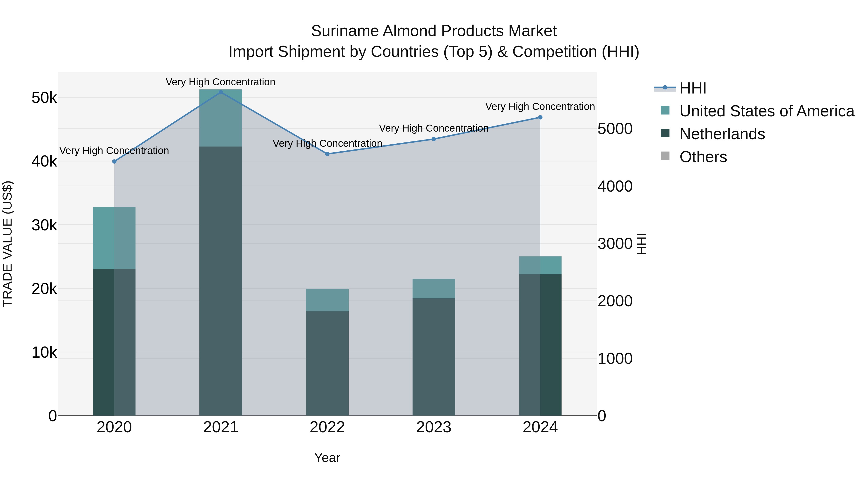Click the 3000 HHI axis tick
This screenshot has height=488, width=868.
[x=615, y=244]
